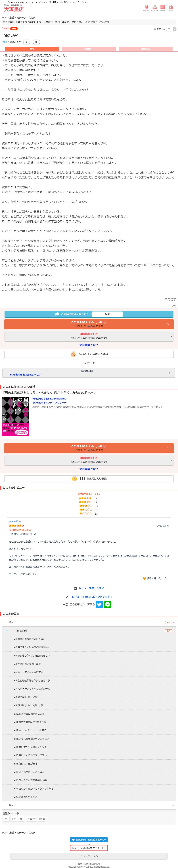Screen dimensions: 178x868
Task: Click the login icon in header
Action: 171,8
